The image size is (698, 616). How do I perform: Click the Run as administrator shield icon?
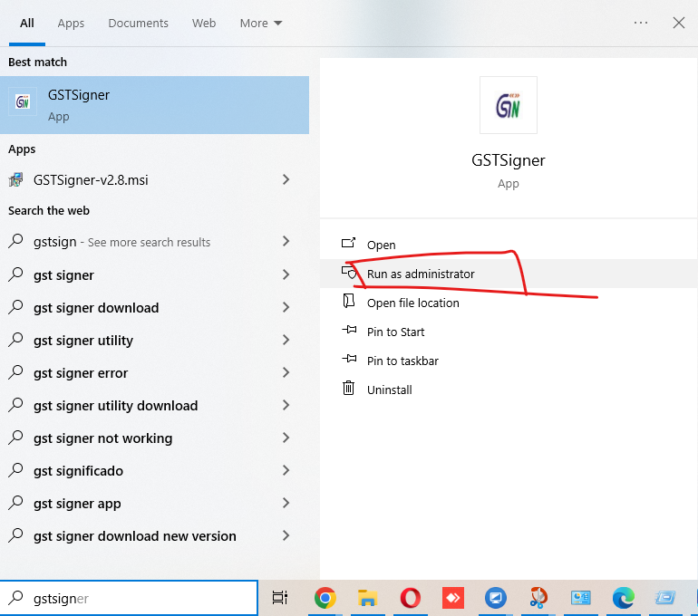point(349,272)
